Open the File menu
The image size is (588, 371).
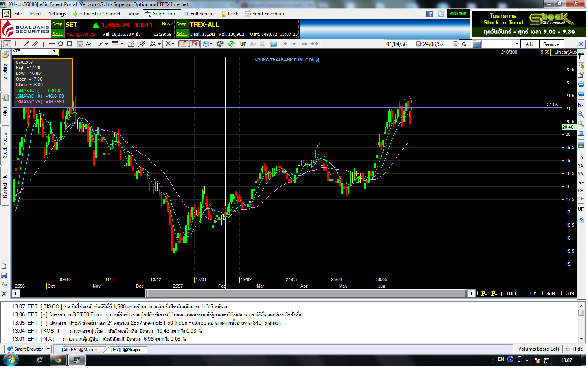[x=18, y=14]
